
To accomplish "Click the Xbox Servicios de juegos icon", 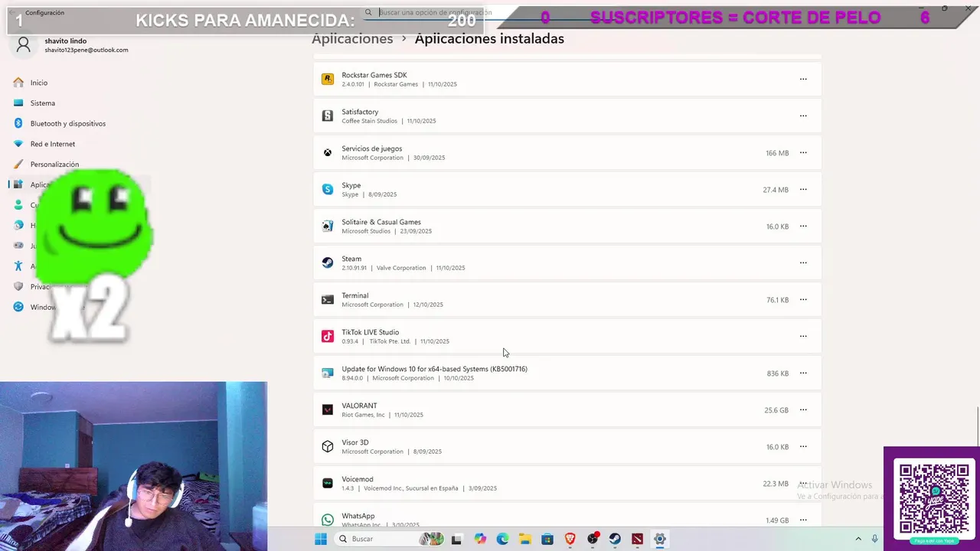I will click(328, 152).
